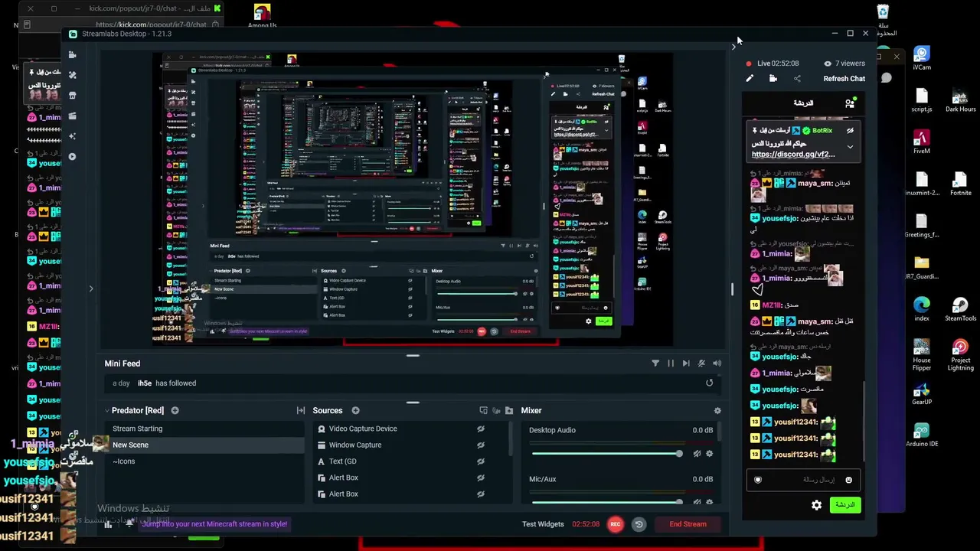980x551 pixels.
Task: Click the chat message input field
Action: point(802,480)
